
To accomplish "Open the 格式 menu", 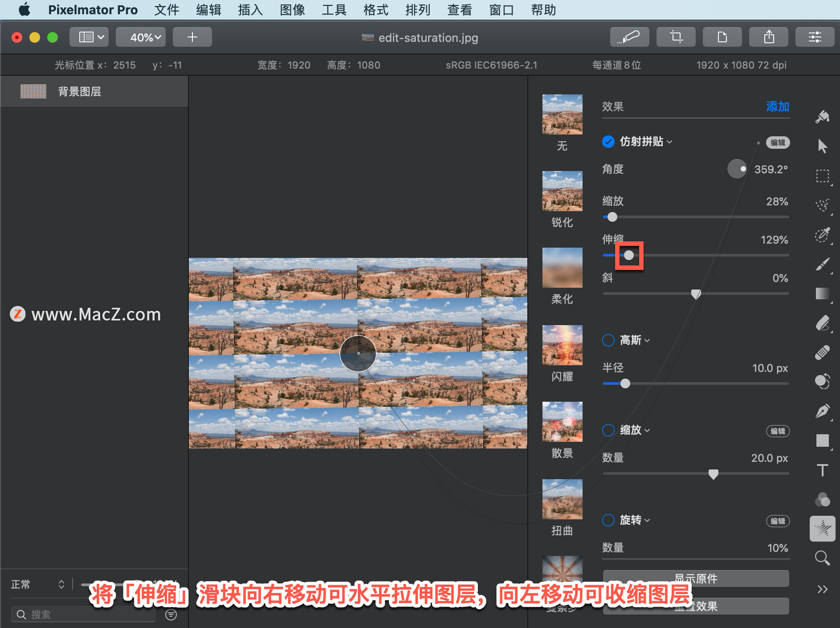I will coord(376,10).
